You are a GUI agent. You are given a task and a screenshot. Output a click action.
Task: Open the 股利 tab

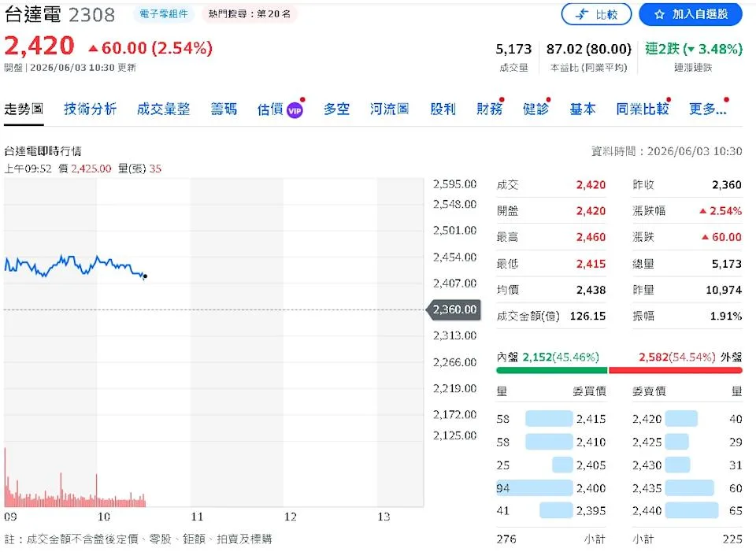pyautogui.click(x=443, y=109)
